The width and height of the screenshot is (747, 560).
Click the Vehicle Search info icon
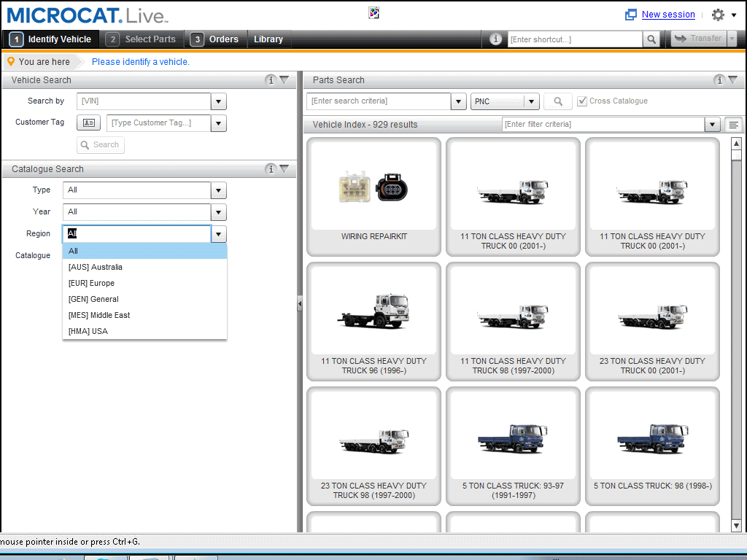pyautogui.click(x=271, y=80)
